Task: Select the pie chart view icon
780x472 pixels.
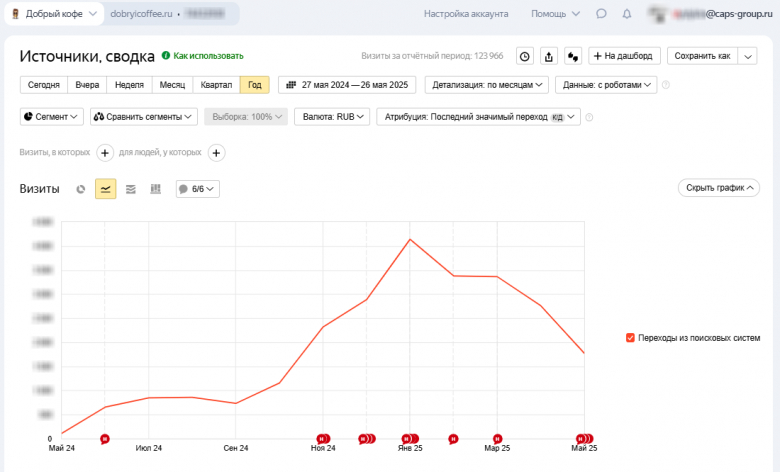Action: pyautogui.click(x=81, y=189)
